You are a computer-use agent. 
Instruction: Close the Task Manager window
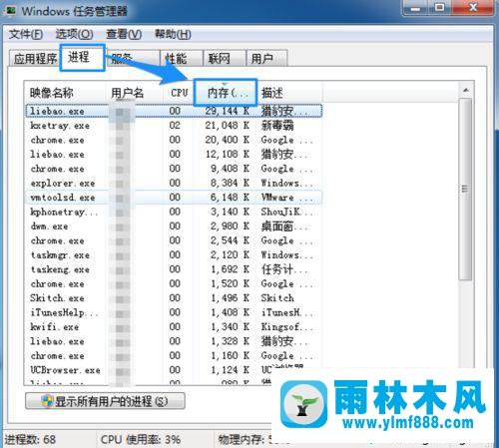click(x=473, y=8)
